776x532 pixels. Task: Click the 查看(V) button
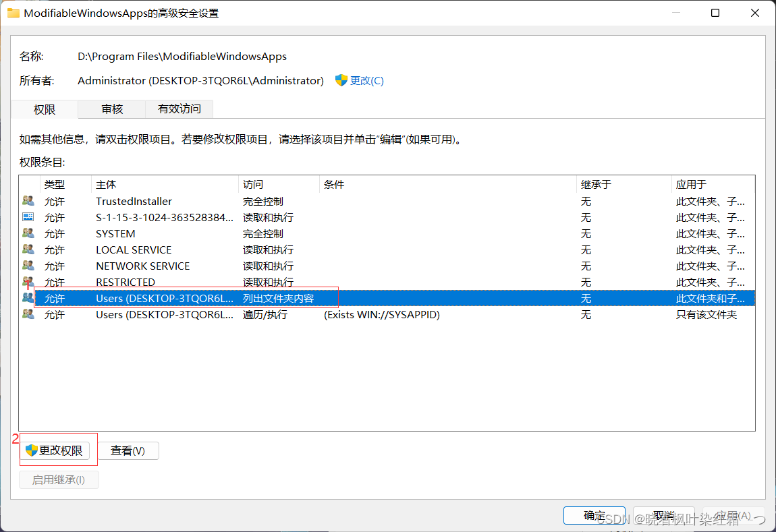click(x=130, y=450)
